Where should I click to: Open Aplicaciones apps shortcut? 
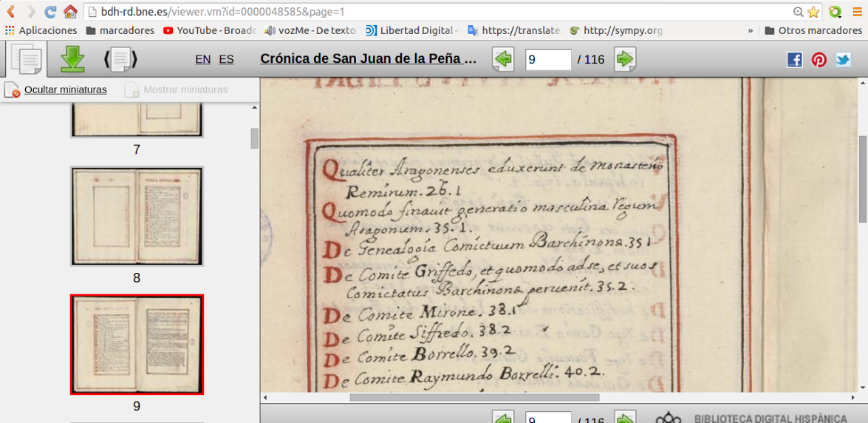(41, 30)
